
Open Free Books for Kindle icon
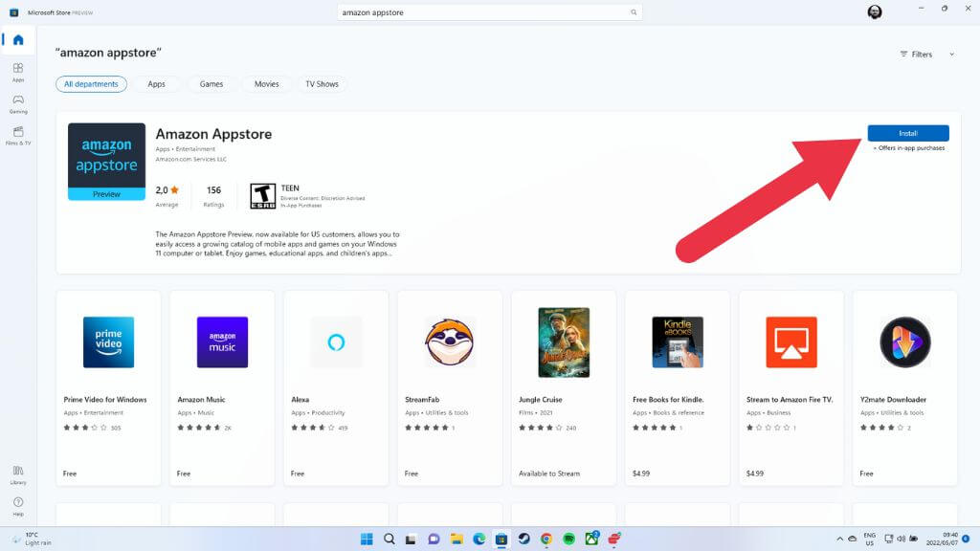[x=678, y=342]
